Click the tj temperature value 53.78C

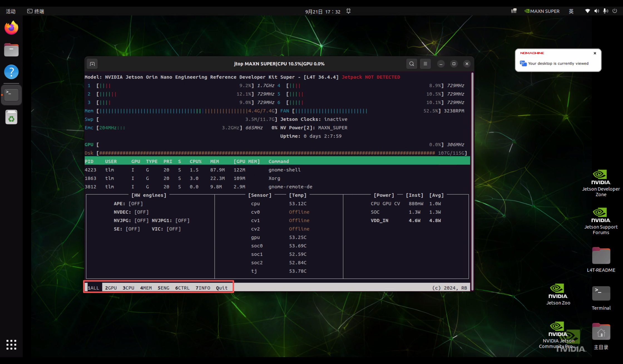298,271
